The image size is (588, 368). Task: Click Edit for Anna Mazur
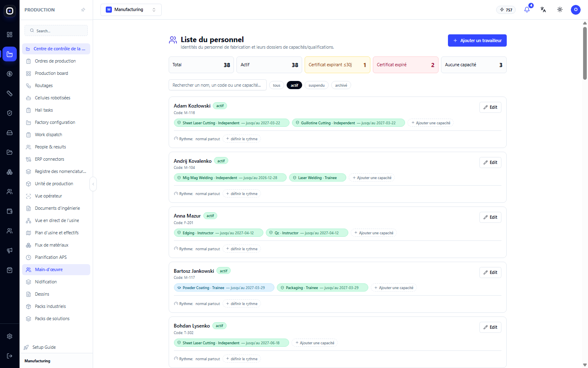[x=490, y=217]
